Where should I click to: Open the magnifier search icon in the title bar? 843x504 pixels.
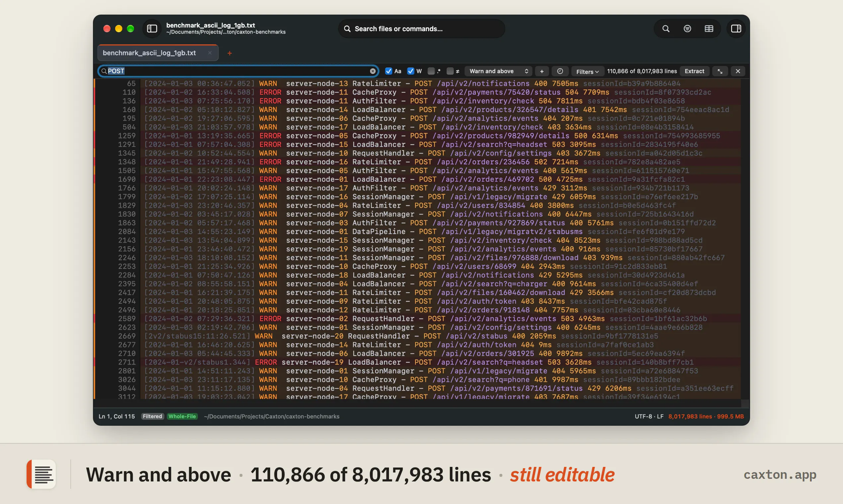[665, 29]
